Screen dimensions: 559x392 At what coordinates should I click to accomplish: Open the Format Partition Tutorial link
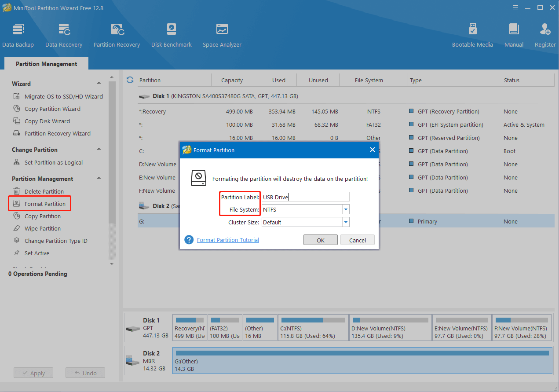pyautogui.click(x=228, y=240)
